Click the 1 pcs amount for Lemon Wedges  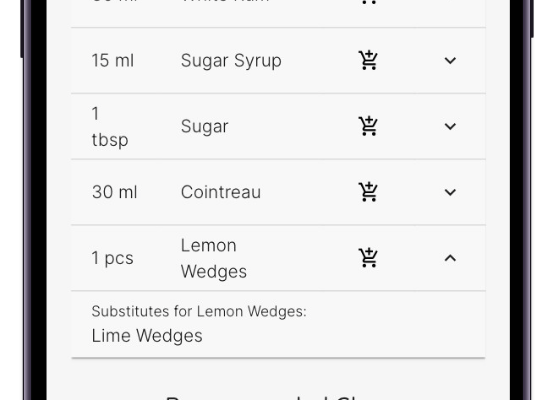112,258
